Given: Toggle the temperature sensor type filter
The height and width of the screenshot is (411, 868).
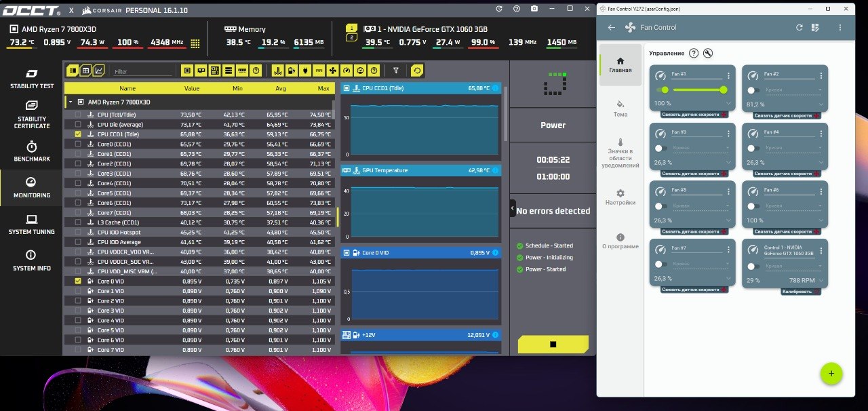Looking at the screenshot, I should 277,70.
